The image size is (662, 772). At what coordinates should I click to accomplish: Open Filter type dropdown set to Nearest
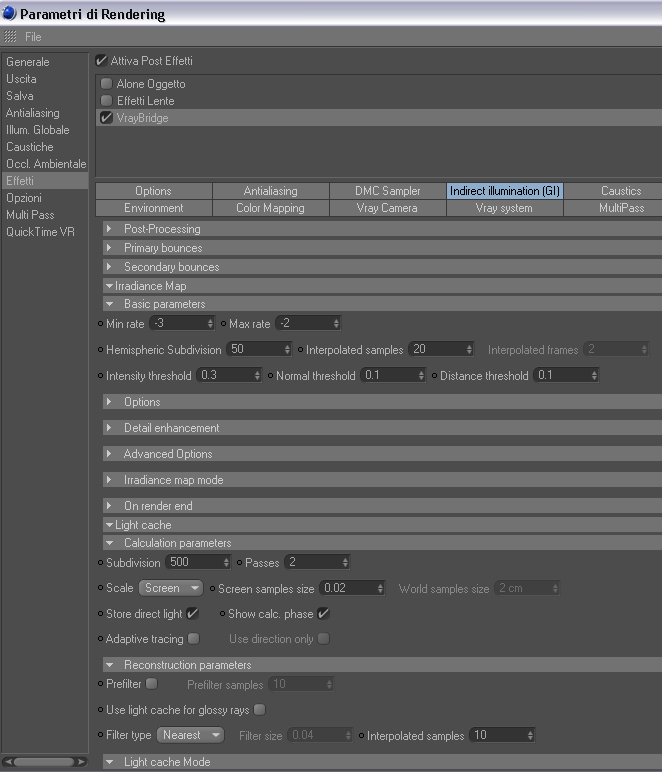tap(190, 735)
